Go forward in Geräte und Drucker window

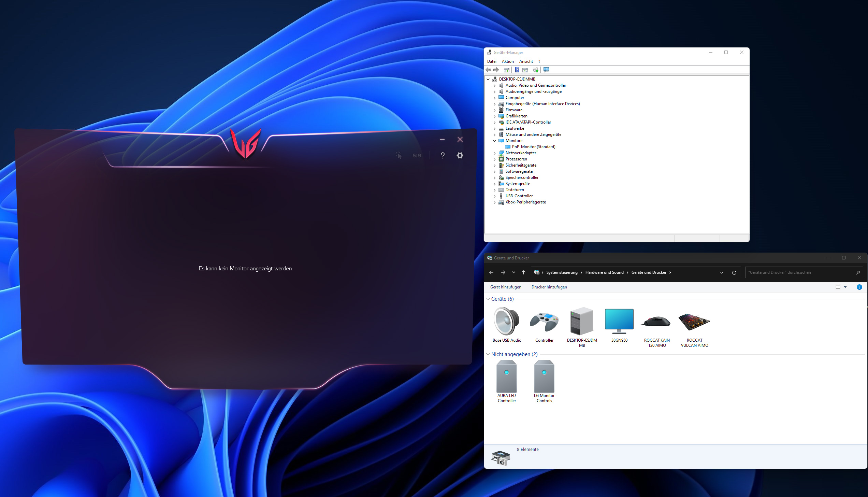503,272
